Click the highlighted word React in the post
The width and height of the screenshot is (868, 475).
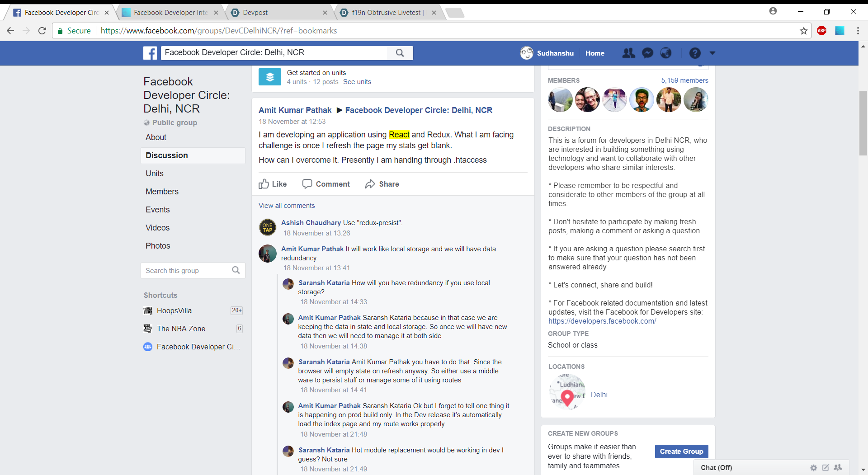pyautogui.click(x=399, y=135)
